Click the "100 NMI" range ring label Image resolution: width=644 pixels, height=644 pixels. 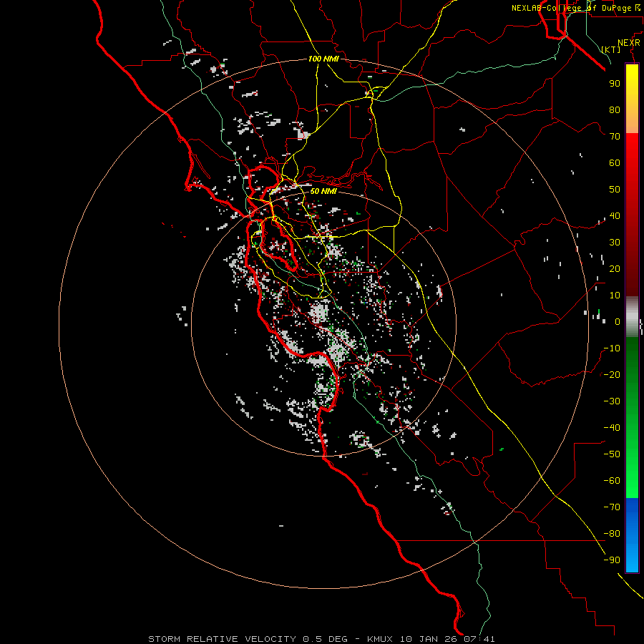click(x=323, y=59)
